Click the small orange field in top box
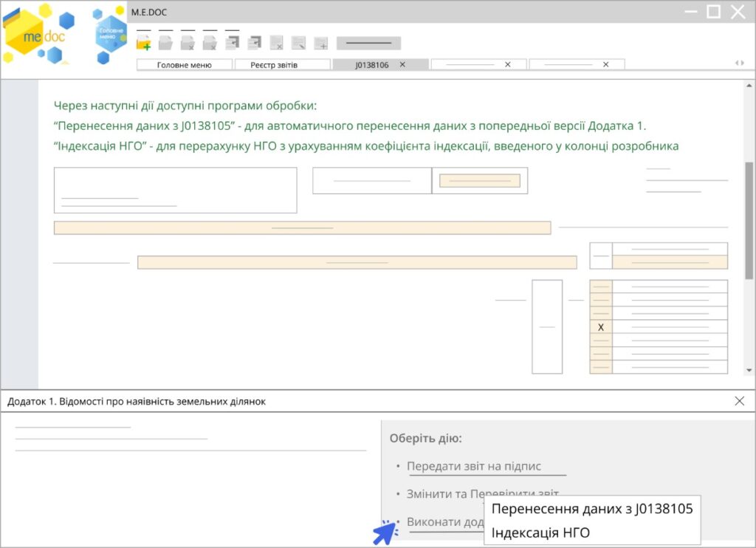This screenshot has height=548, width=756. tap(480, 181)
